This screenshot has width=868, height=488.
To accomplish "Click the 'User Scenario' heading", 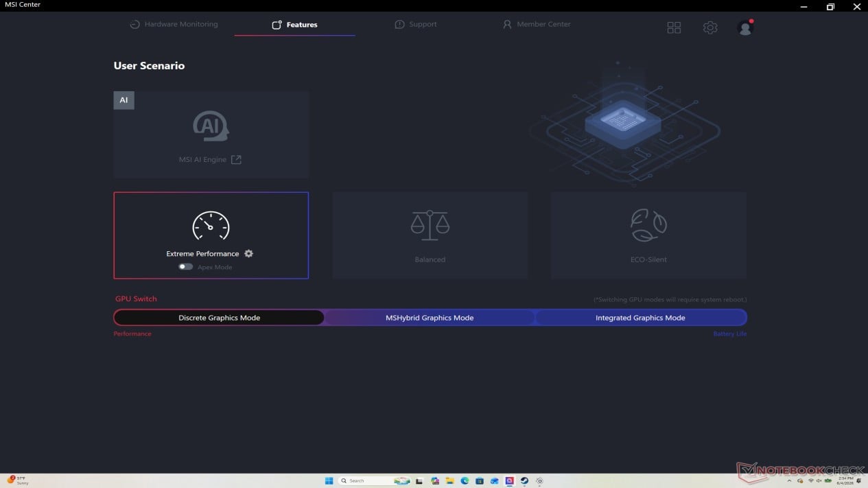I will (149, 66).
